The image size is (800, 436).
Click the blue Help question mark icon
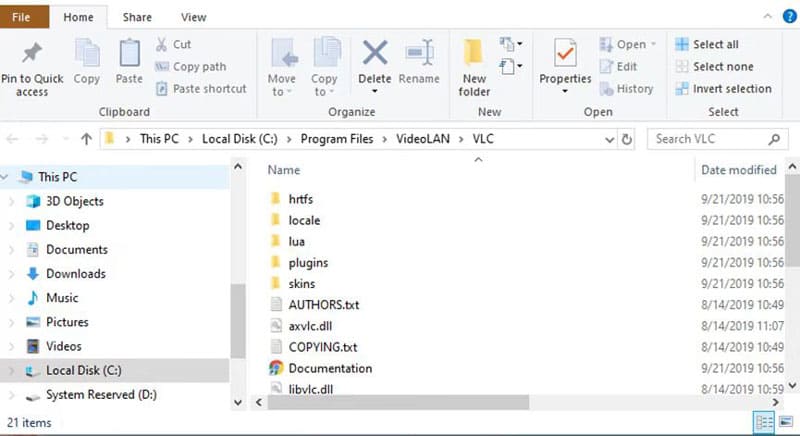point(789,17)
